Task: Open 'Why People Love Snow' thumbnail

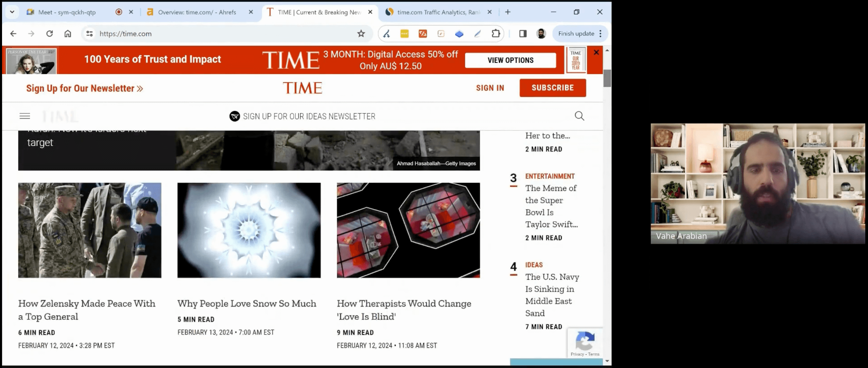Action: click(249, 230)
